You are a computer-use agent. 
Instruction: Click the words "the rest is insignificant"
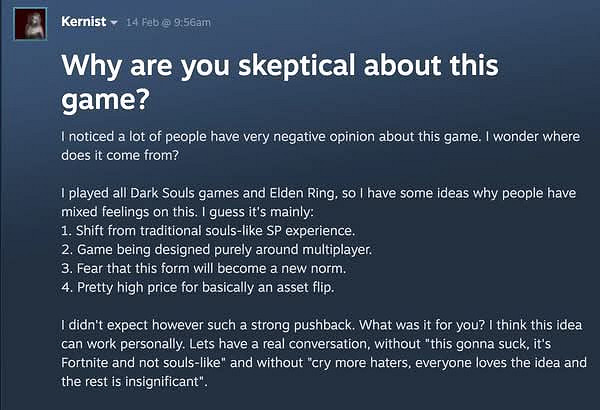(134, 381)
